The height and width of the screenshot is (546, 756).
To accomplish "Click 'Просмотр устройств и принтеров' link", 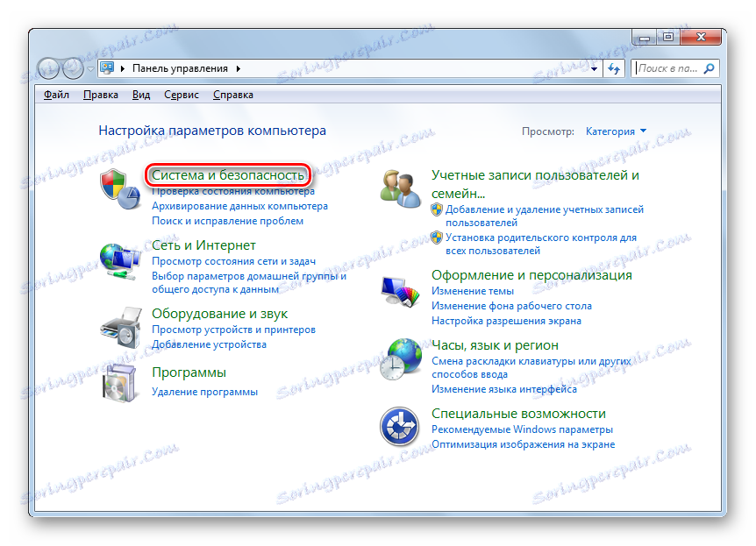I will pyautogui.click(x=234, y=330).
